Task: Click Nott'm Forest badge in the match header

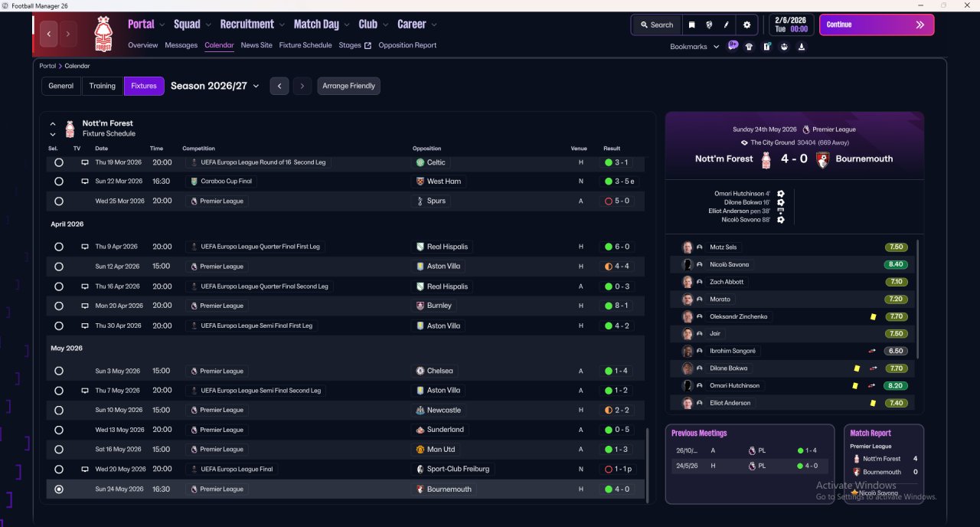Action: point(766,159)
